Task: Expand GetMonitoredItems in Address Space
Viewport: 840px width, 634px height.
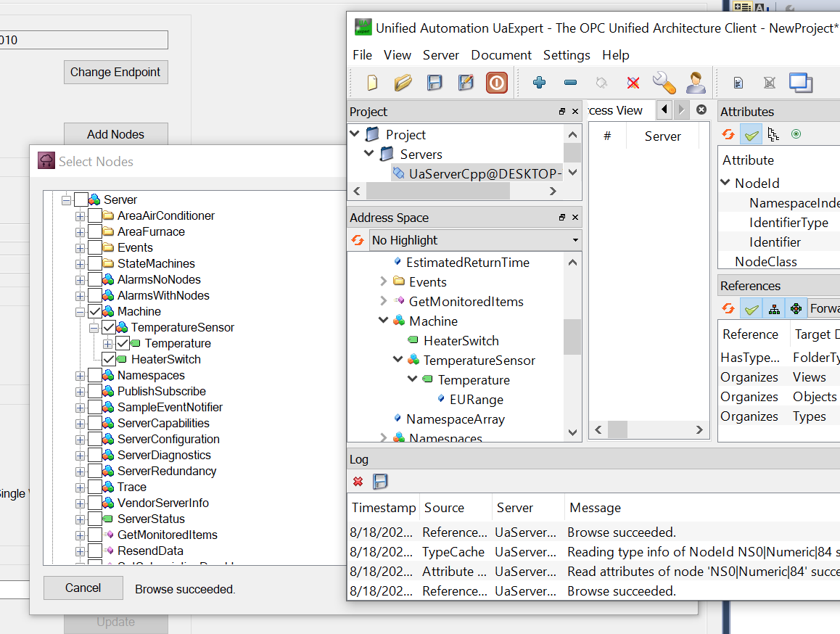Action: [384, 300]
